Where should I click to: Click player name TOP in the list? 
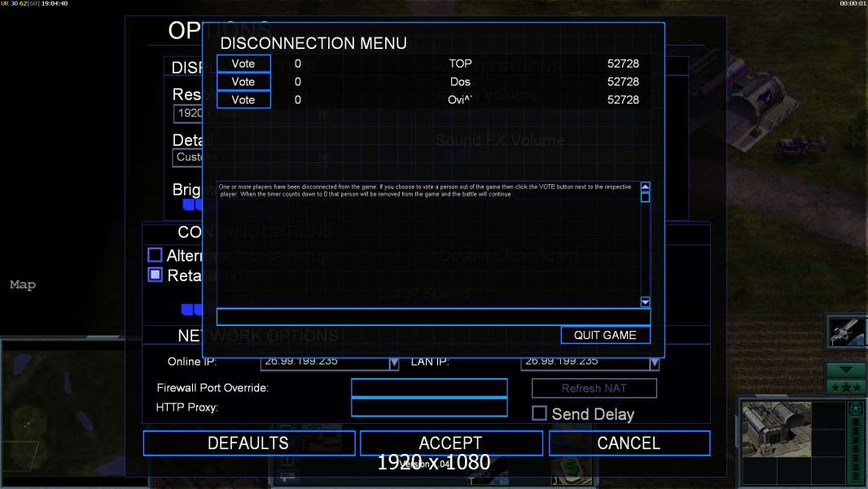(460, 64)
